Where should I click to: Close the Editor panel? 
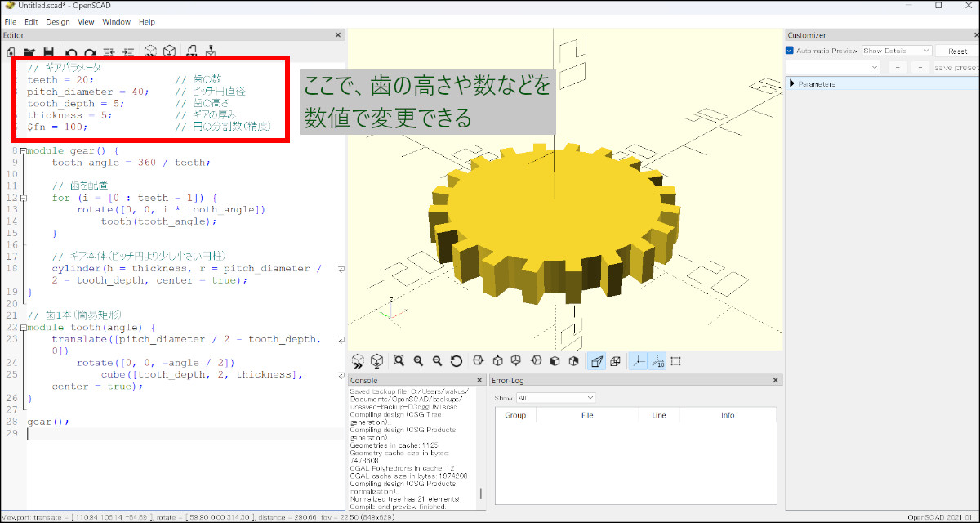coord(339,35)
